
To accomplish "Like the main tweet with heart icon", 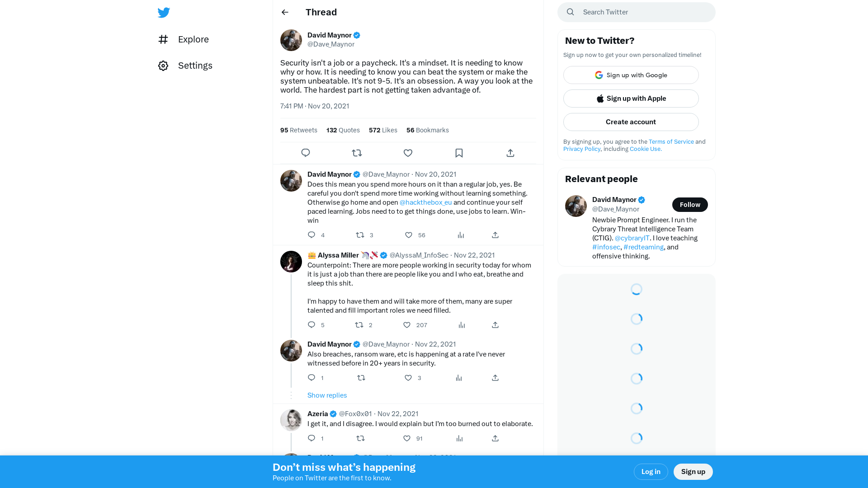I will [408, 153].
